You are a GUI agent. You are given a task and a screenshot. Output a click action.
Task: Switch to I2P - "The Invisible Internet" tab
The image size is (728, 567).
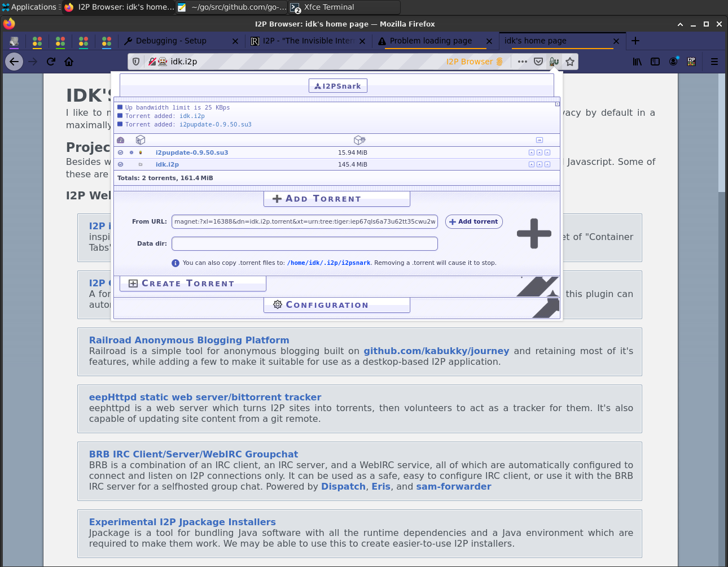point(309,41)
